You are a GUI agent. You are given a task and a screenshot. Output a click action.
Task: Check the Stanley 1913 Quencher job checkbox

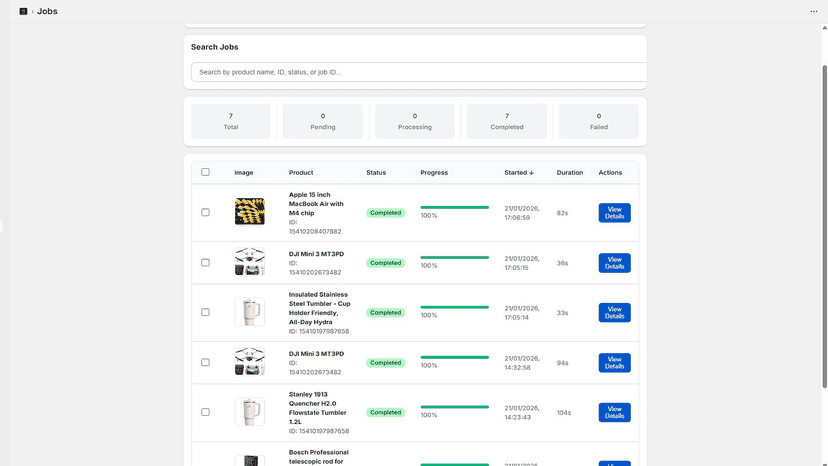[x=205, y=412]
